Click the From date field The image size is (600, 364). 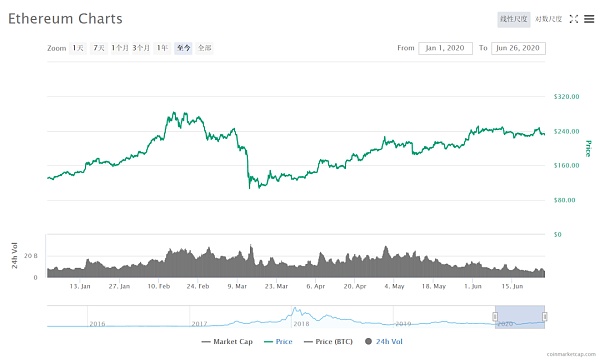pos(445,48)
